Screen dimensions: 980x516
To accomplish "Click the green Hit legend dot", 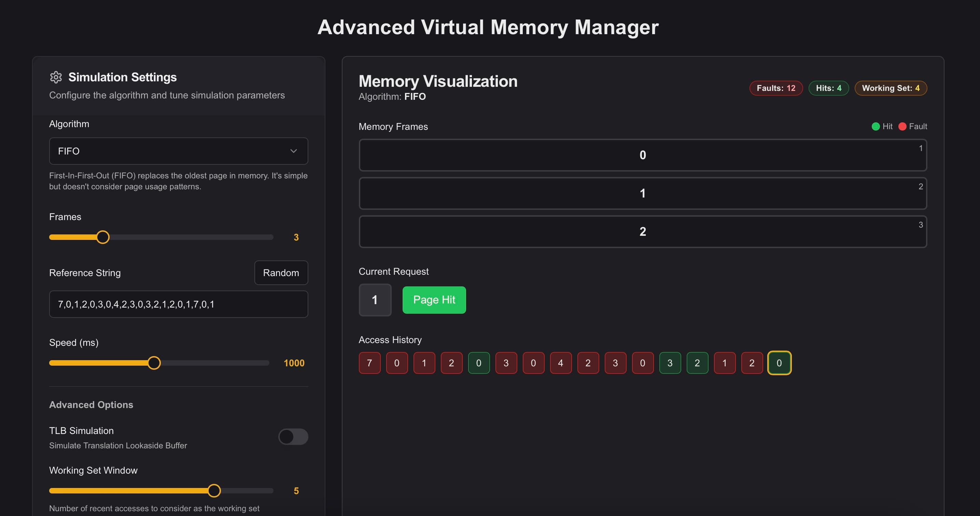I will click(876, 126).
